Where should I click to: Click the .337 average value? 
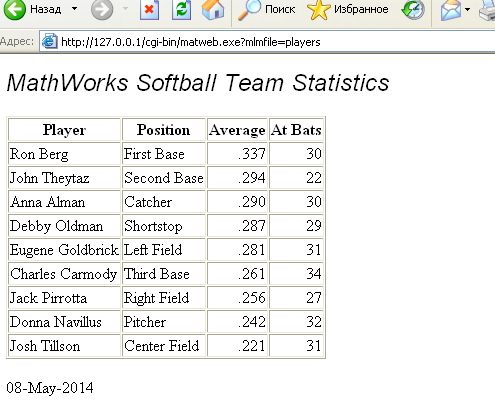[x=252, y=154]
